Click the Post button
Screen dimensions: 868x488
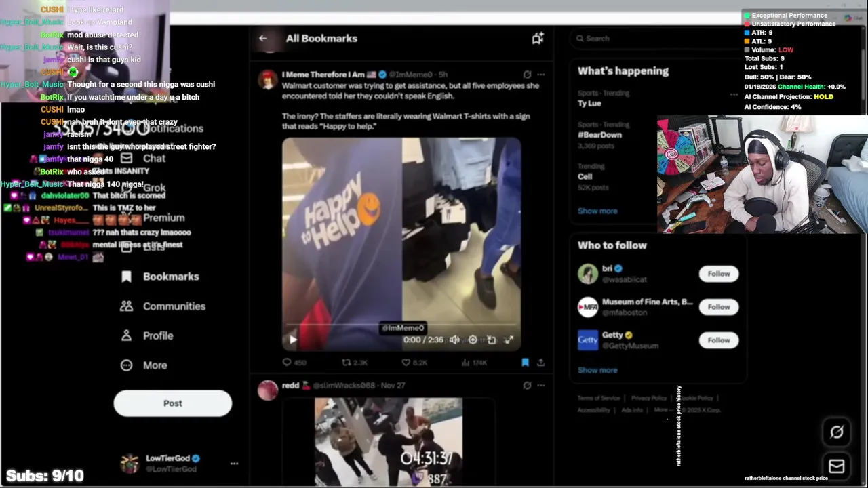(173, 403)
